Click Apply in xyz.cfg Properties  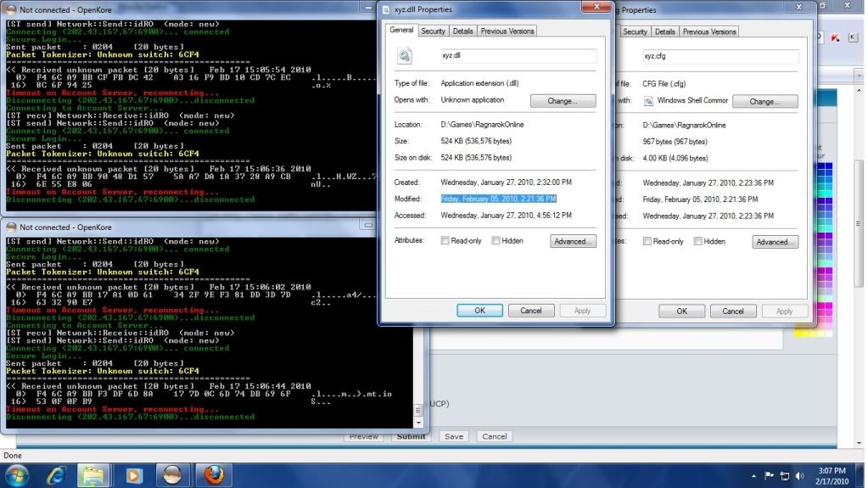[x=784, y=311]
